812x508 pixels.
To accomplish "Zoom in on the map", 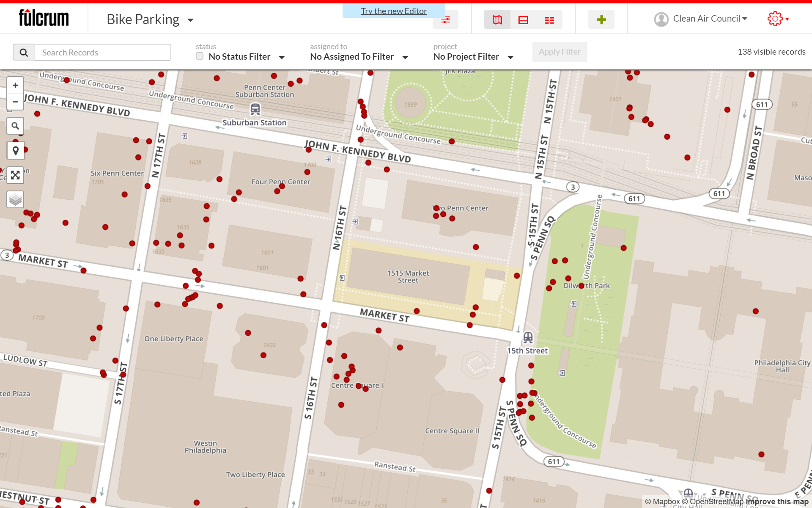I will pos(15,86).
